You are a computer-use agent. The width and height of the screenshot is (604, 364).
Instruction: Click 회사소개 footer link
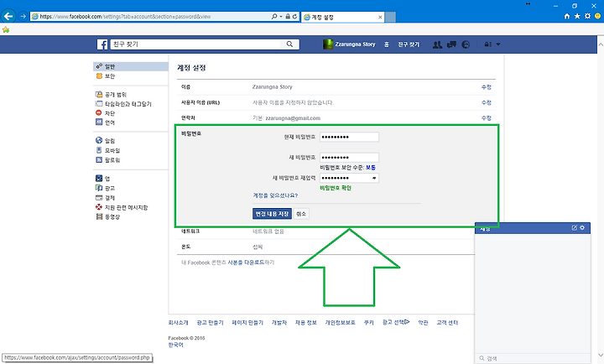[x=179, y=322]
